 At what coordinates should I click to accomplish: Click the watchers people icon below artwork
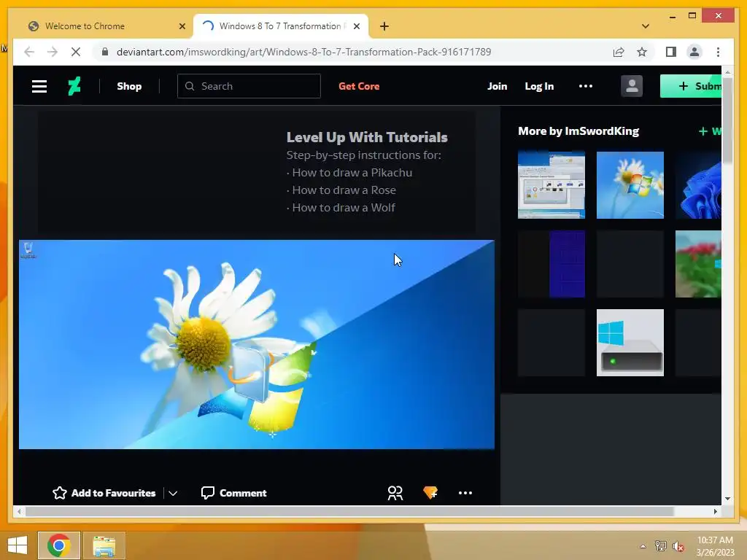point(395,493)
